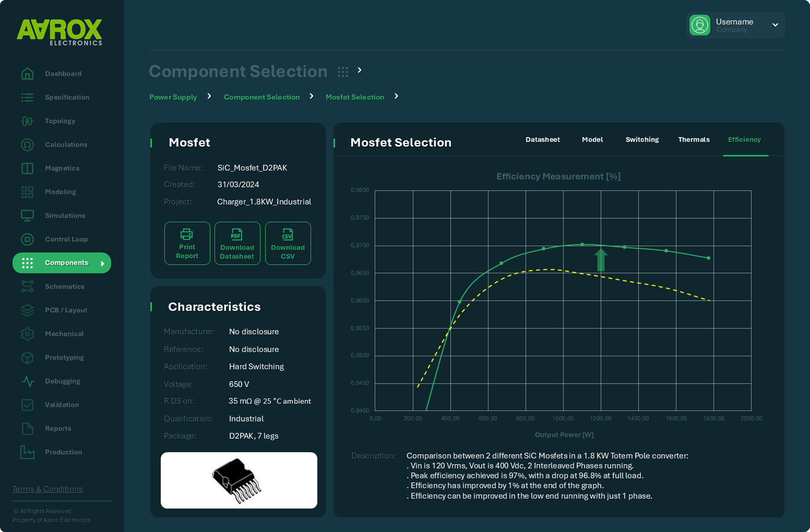The width and height of the screenshot is (810, 532).
Task: Navigate to Power Supply breadcrumb
Action: [x=173, y=97]
